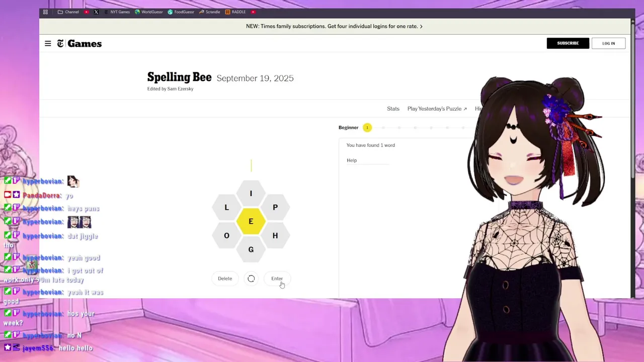Click 'Edited by Sam Ezersky' byline
This screenshot has width=644, height=362.
[x=170, y=89]
